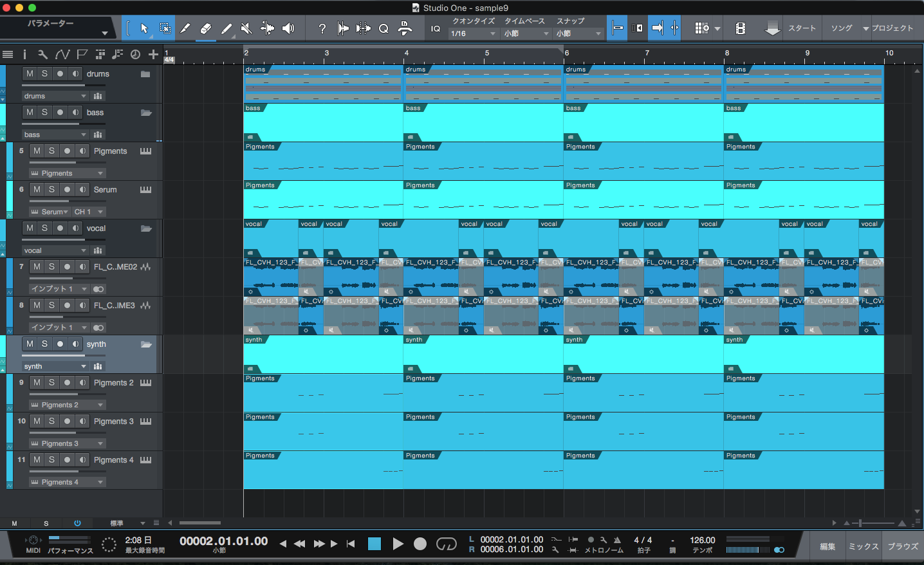Click the wrench options icon

(42, 55)
